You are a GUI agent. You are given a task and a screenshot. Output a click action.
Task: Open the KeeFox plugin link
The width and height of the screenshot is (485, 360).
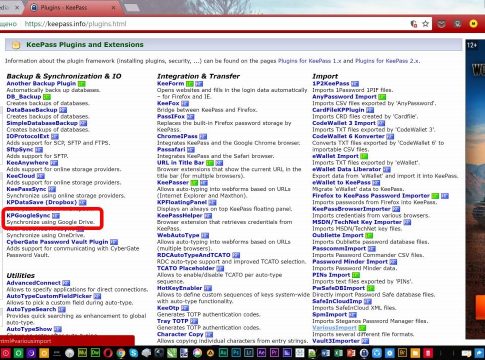(x=168, y=103)
